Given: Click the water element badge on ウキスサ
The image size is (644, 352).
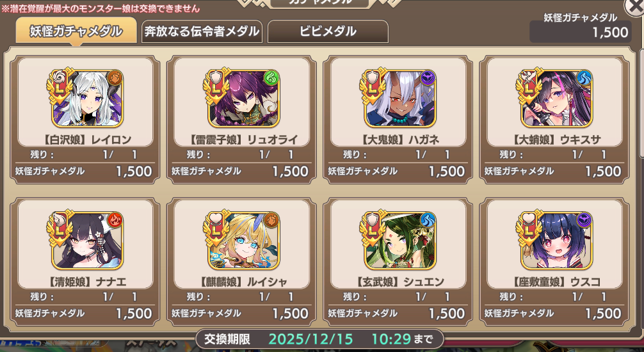Looking at the screenshot, I should pyautogui.click(x=584, y=78).
